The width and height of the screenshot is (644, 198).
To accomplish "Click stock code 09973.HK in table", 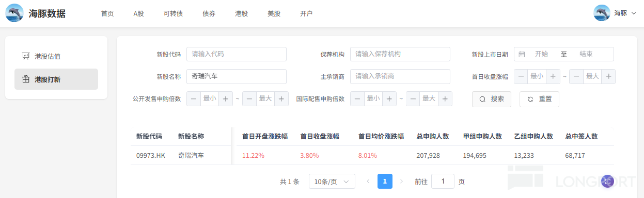I will click(x=151, y=155).
